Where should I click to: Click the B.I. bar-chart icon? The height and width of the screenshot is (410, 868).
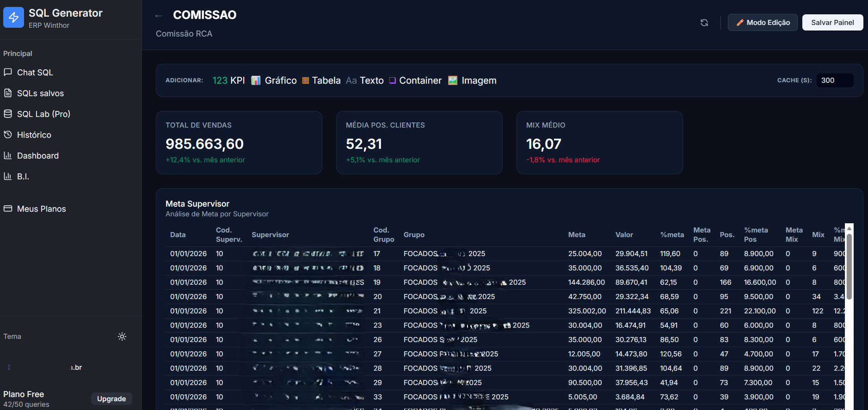(x=8, y=176)
